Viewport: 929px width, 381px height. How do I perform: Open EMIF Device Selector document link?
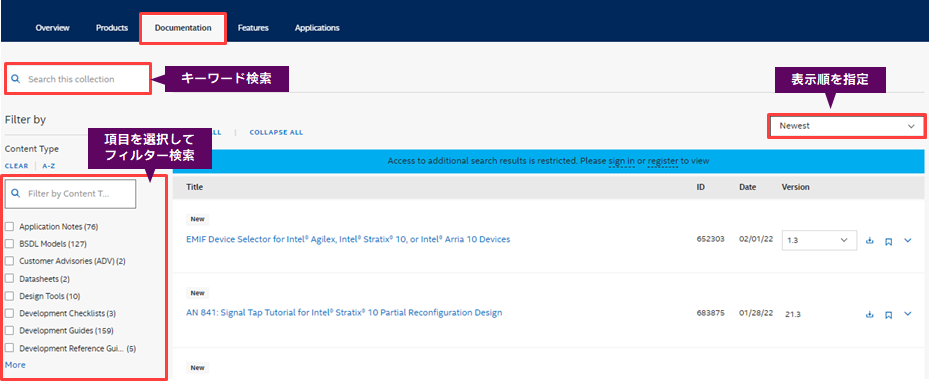pos(348,239)
